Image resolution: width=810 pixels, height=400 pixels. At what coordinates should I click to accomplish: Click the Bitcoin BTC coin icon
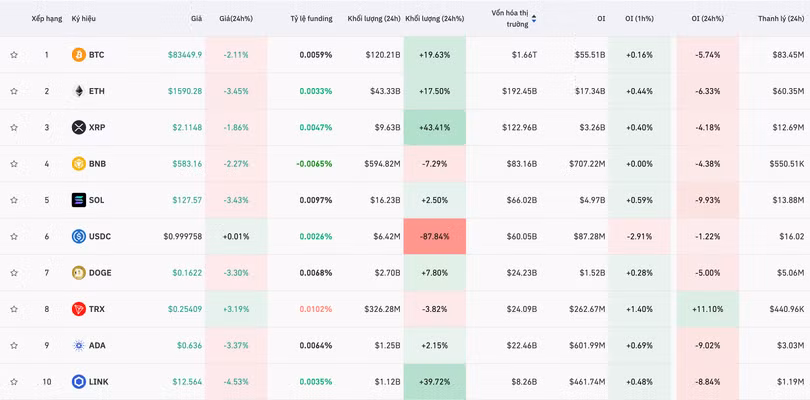(x=79, y=55)
